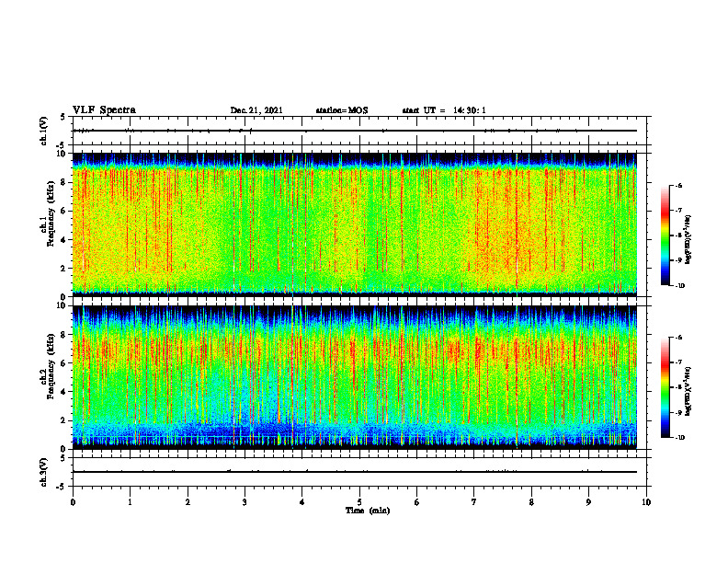Viewport: 728px width, 563px height.
Task: Click time axis tick label 2
Action: [188, 502]
